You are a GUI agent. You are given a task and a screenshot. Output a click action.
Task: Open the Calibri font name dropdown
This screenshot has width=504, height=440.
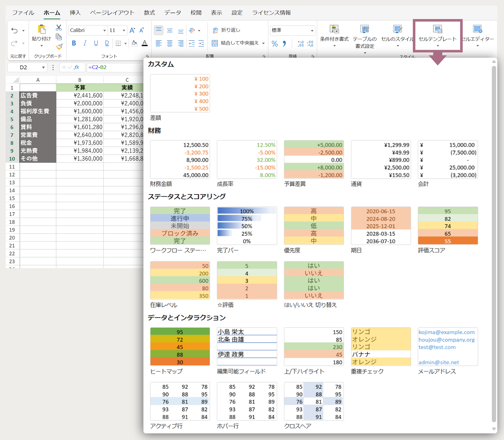pos(104,31)
